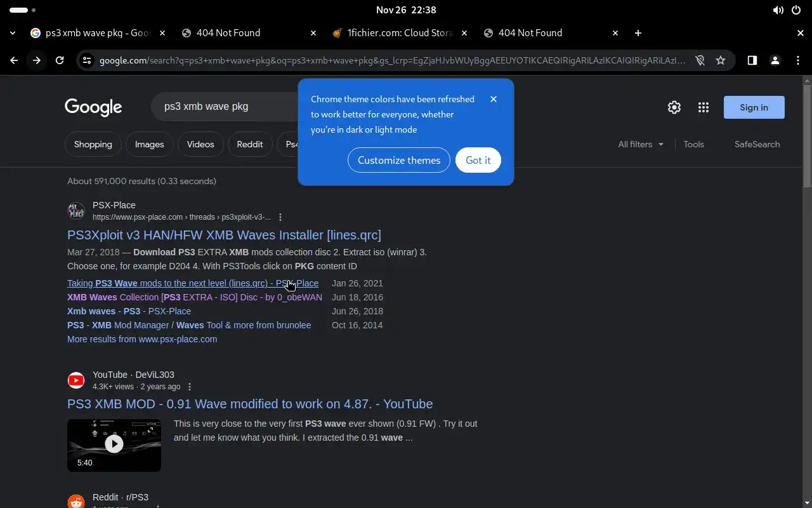Image resolution: width=812 pixels, height=508 pixels.
Task: Click the Reddit favicon of the result
Action: point(76,501)
